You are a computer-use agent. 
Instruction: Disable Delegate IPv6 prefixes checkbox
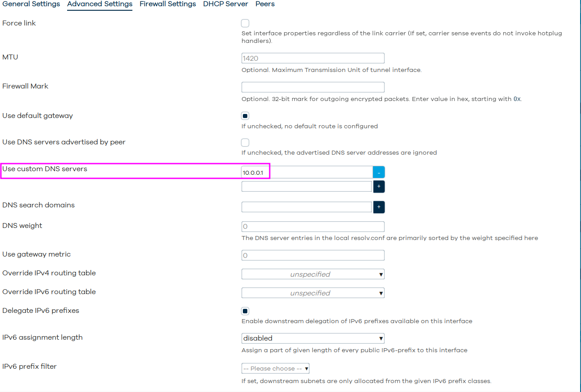(x=245, y=311)
